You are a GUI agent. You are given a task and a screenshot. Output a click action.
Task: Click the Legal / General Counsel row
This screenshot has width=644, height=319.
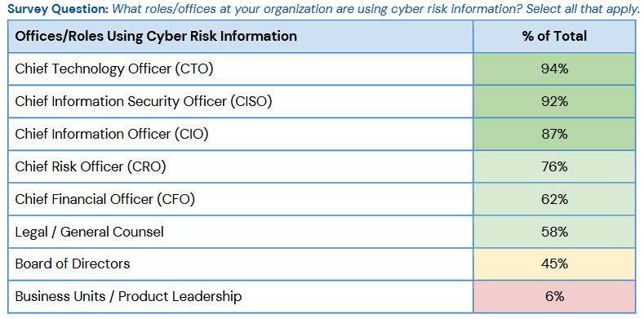241,232
